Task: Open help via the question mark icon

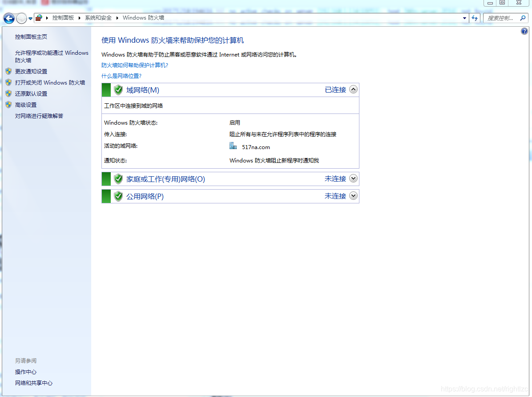Action: (x=524, y=31)
